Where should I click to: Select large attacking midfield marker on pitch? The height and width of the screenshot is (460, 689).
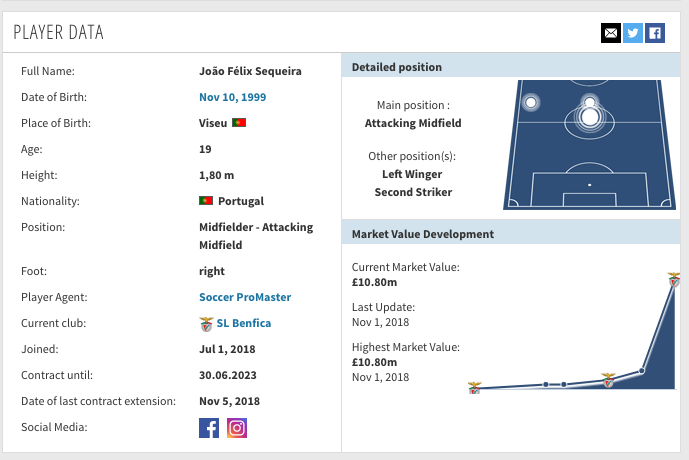click(590, 118)
